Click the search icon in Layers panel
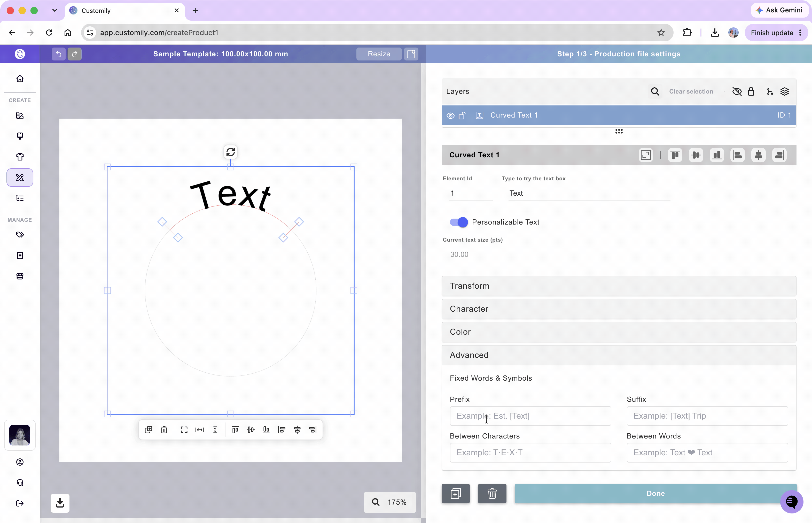Image resolution: width=812 pixels, height=523 pixels. click(655, 92)
